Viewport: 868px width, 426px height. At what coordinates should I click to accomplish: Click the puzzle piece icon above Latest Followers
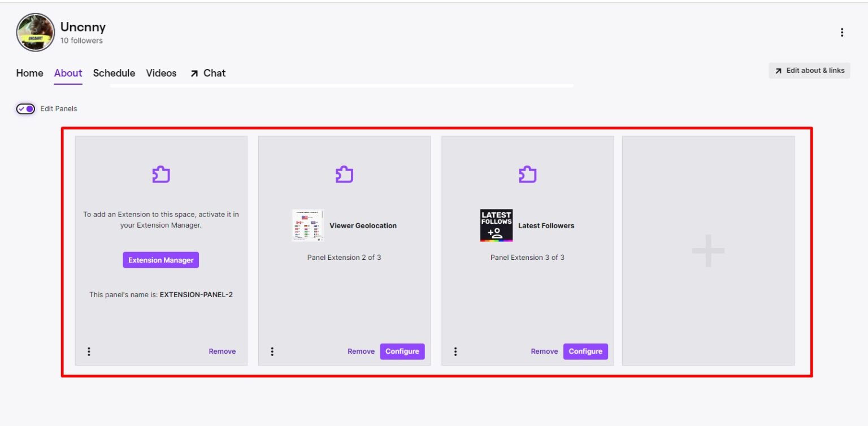[x=527, y=174]
